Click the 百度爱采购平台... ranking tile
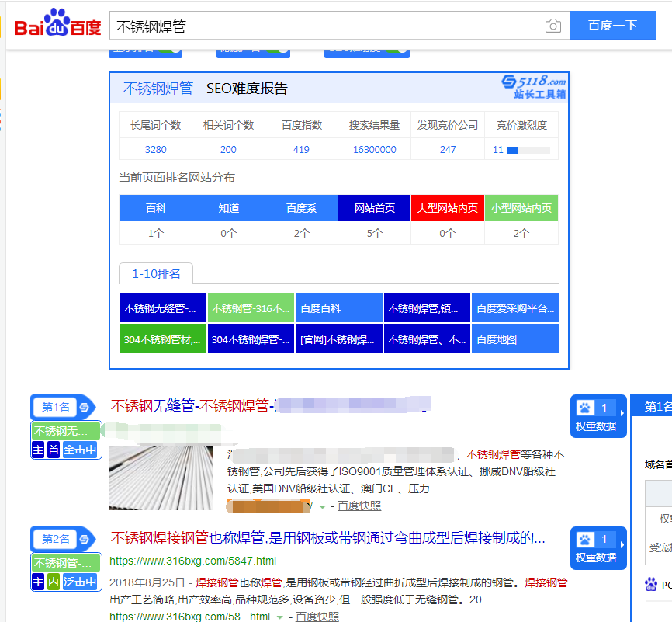Image resolution: width=672 pixels, height=622 pixels. tap(515, 308)
